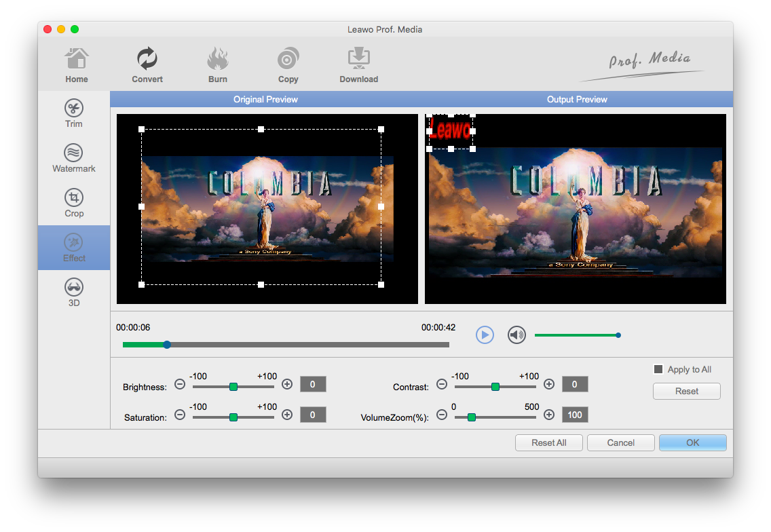
Task: Increase Brightness with the plus button
Action: point(287,384)
